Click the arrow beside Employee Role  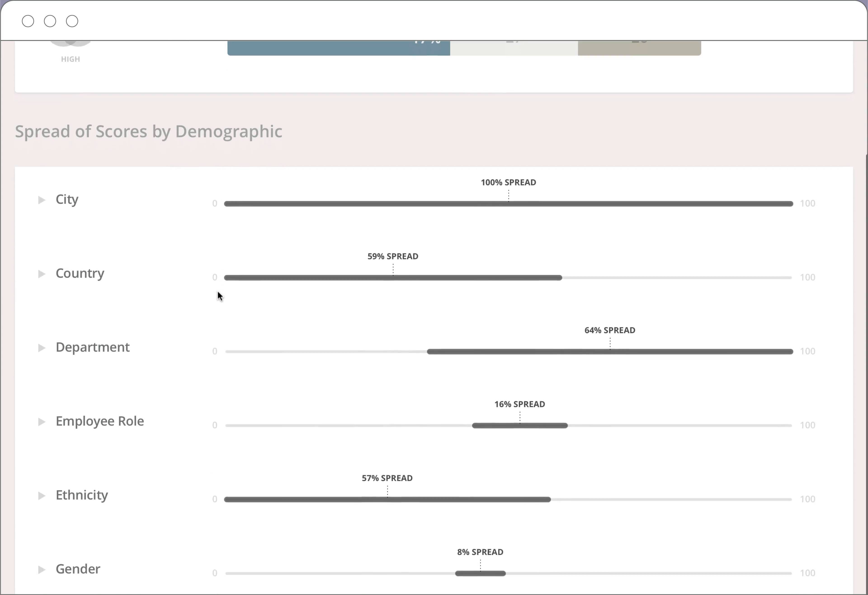coord(42,422)
